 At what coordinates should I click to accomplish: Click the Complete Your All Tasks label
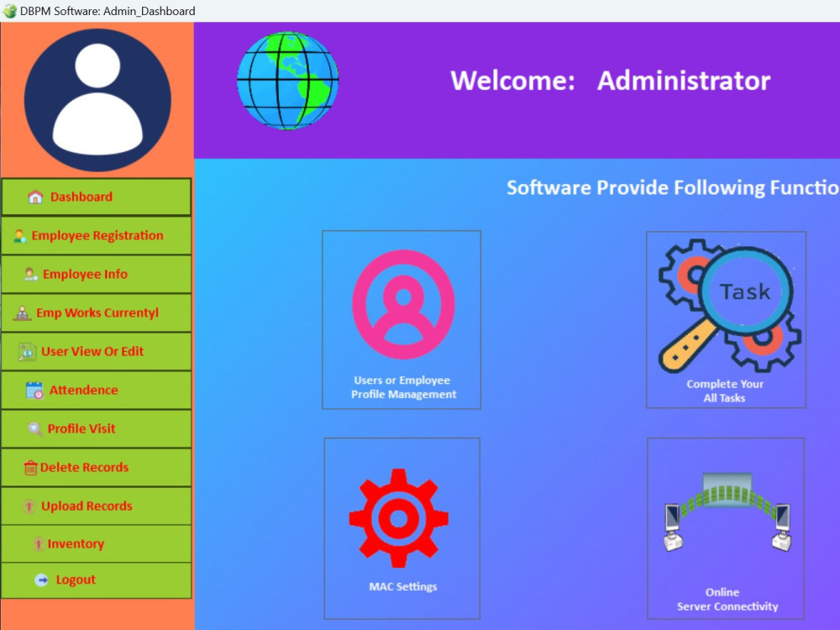(725, 391)
